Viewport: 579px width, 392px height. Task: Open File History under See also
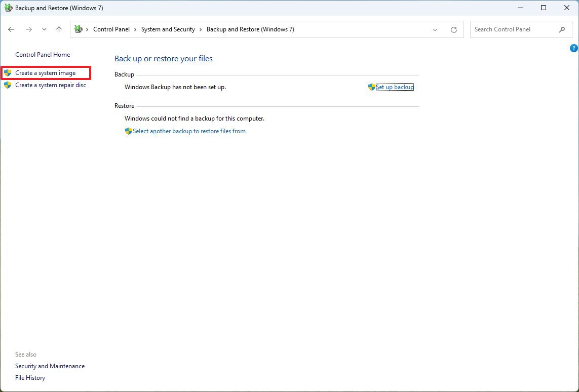[x=30, y=377]
